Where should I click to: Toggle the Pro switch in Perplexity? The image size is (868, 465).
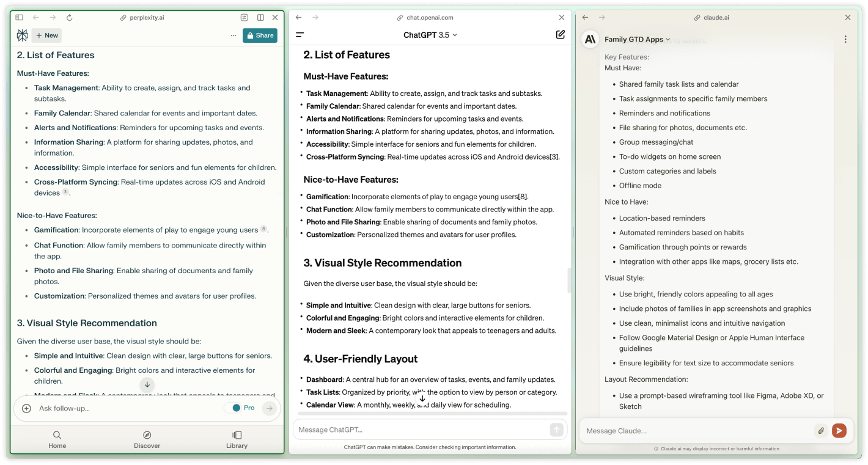[232, 408]
